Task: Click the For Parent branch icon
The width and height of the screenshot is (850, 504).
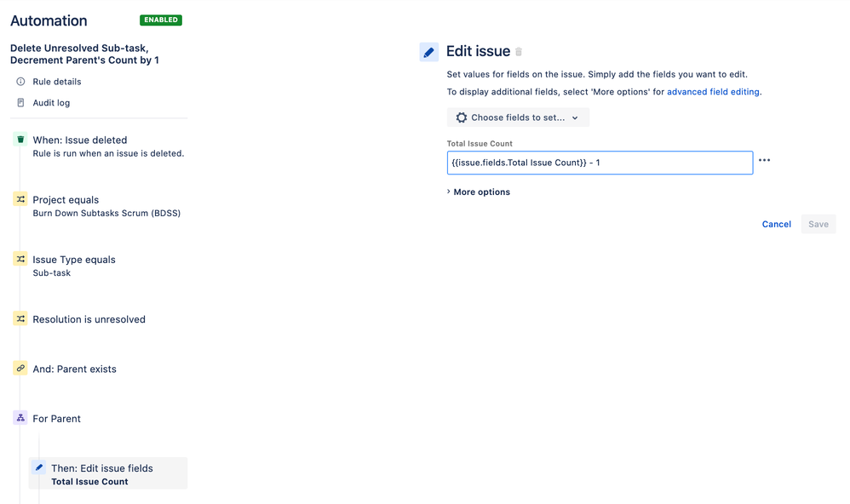Action: point(20,418)
